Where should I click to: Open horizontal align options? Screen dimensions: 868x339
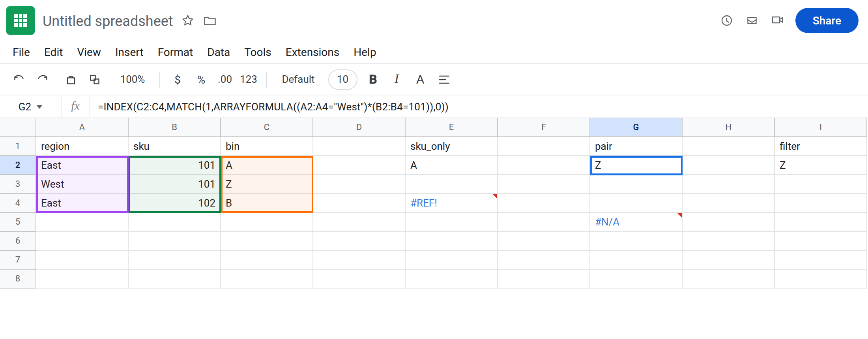click(x=444, y=80)
